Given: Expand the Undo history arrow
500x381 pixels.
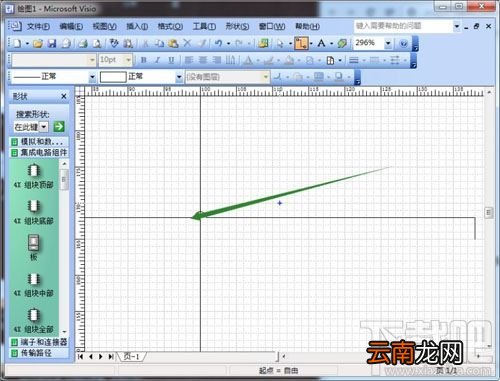Looking at the screenshot, I should coord(229,43).
